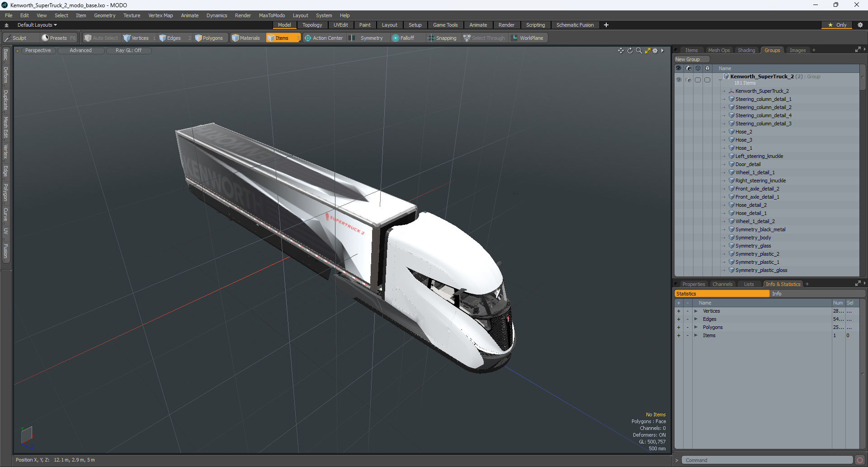Open Perspective view type dropdown
868x467 pixels.
(38, 51)
